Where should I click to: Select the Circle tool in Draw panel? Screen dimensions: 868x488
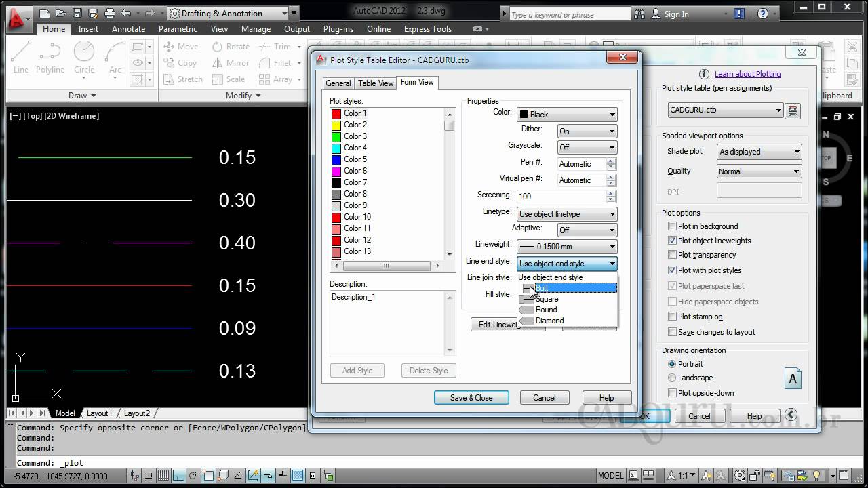click(84, 58)
